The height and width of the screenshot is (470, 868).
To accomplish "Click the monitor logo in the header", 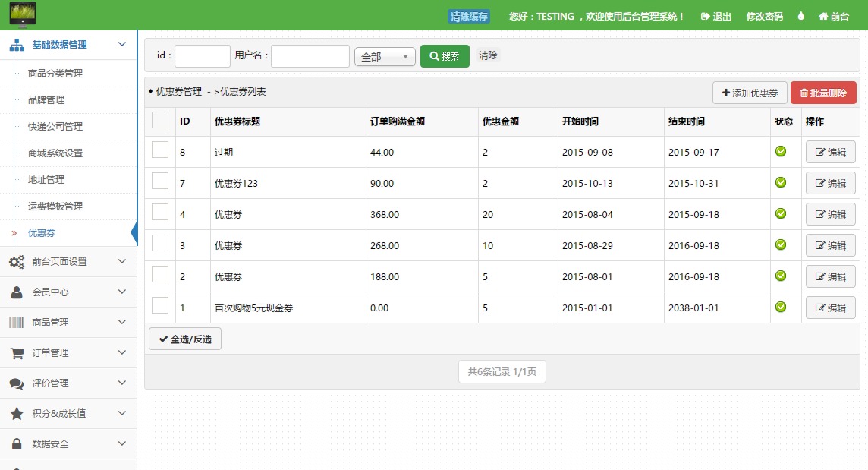I will coord(22,15).
